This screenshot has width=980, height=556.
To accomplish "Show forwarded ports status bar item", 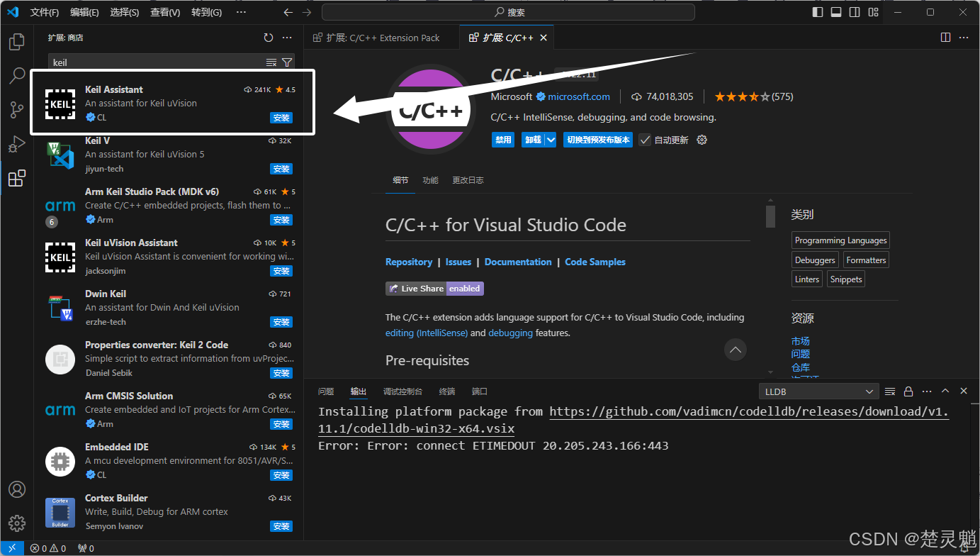I will click(86, 548).
